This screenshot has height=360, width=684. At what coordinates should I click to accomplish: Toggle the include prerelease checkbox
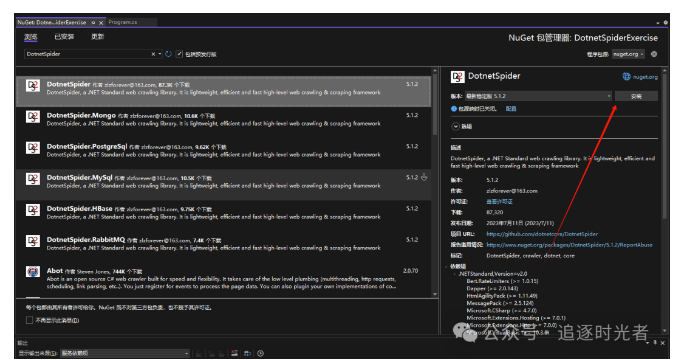(179, 54)
